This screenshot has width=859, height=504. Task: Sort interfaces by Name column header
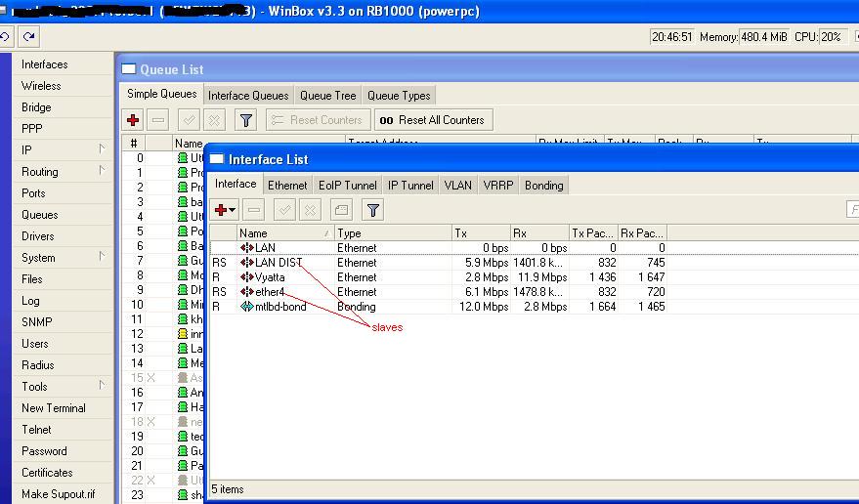point(285,233)
